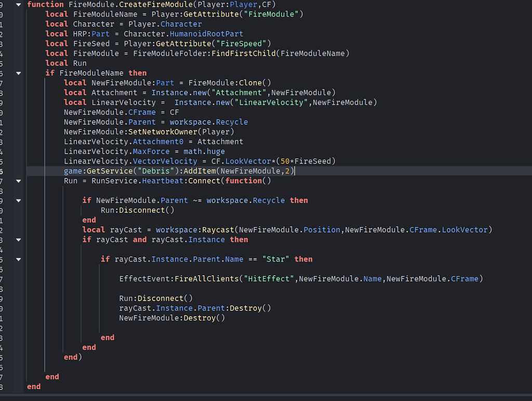This screenshot has height=401, width=532.
Task: Click the number 50 in velocity expression
Action: (x=285, y=161)
